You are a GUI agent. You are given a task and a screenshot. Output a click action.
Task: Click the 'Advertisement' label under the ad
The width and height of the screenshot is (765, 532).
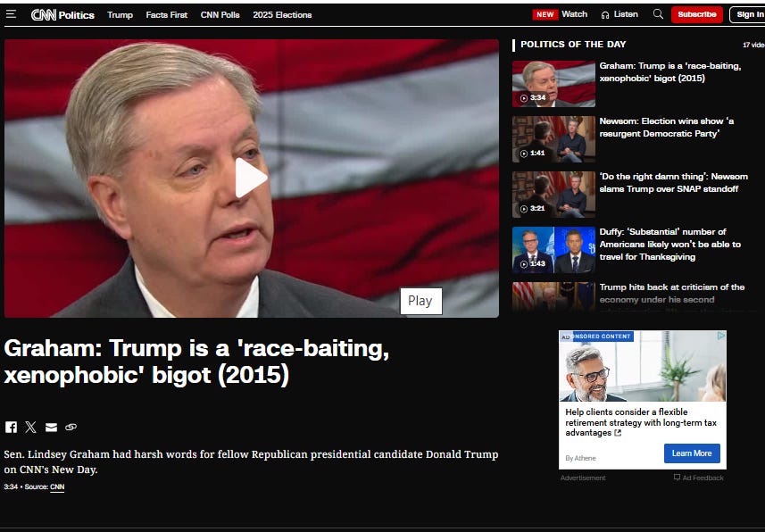[x=583, y=478]
